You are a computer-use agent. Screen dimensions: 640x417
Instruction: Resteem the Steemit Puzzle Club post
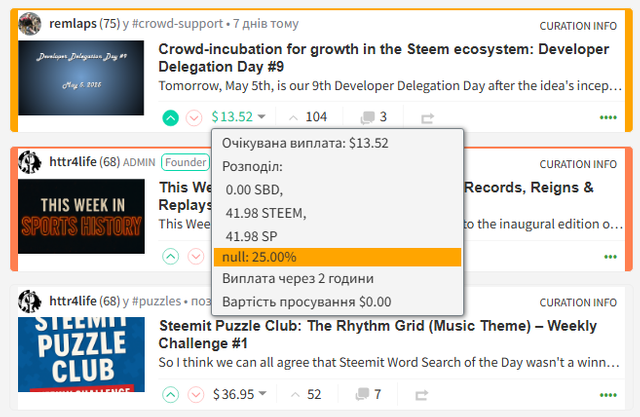[x=422, y=395]
